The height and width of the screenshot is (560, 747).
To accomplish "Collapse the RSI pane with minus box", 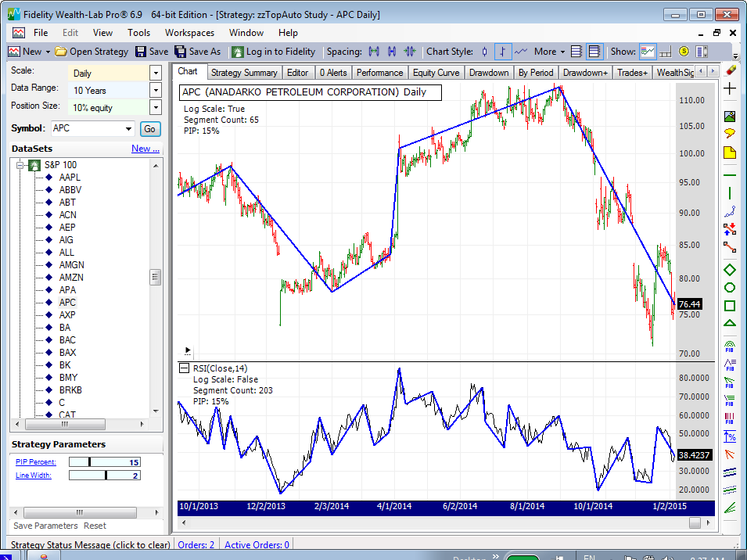I will (185, 368).
